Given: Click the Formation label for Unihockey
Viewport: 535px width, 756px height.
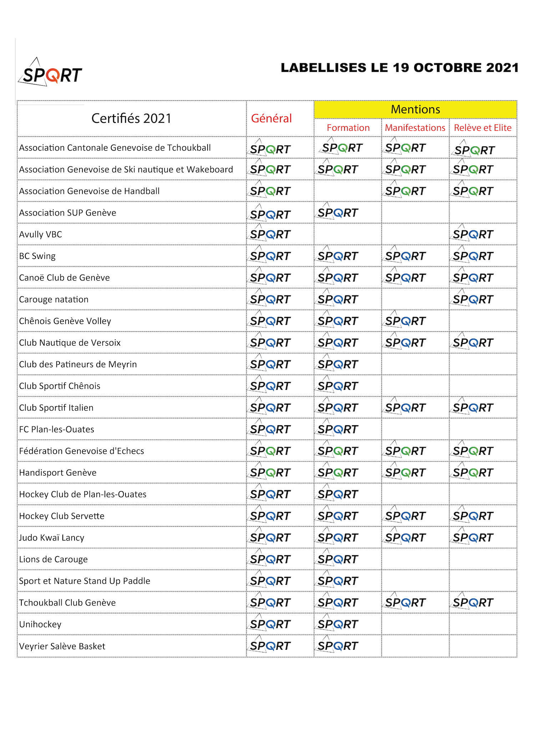Looking at the screenshot, I should [x=337, y=622].
